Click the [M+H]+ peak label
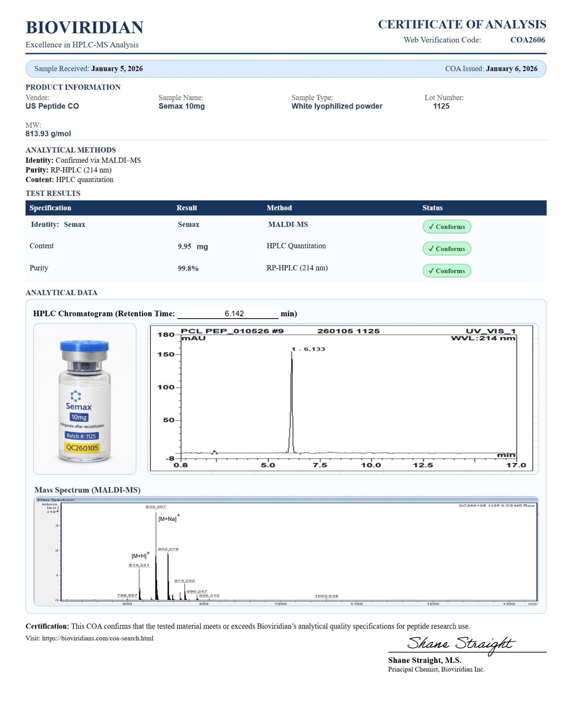Screen dimensions: 562x728 [140, 555]
